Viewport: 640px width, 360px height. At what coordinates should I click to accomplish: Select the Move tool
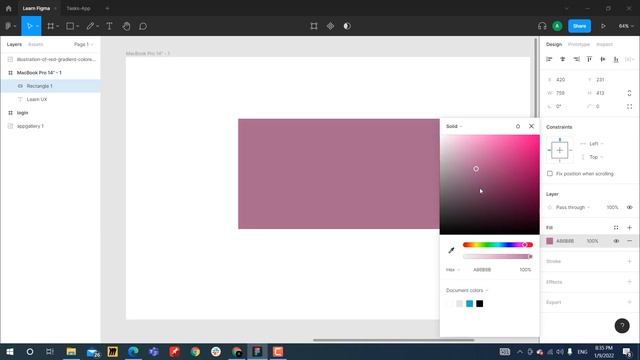coord(29,26)
